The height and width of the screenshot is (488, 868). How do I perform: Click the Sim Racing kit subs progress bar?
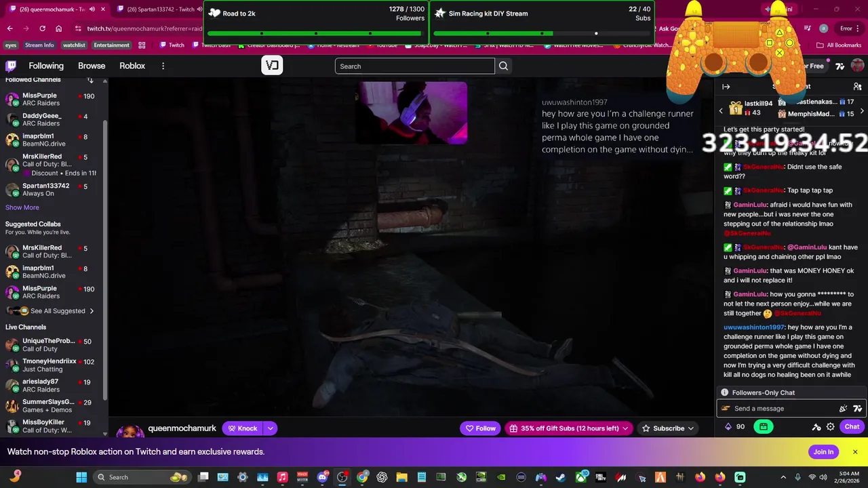pos(542,33)
